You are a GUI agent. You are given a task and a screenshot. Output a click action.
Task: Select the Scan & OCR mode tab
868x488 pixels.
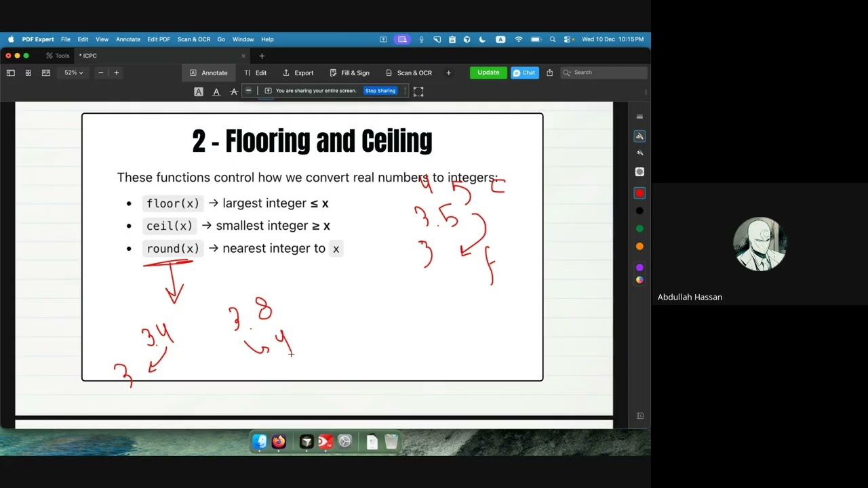pyautogui.click(x=408, y=73)
